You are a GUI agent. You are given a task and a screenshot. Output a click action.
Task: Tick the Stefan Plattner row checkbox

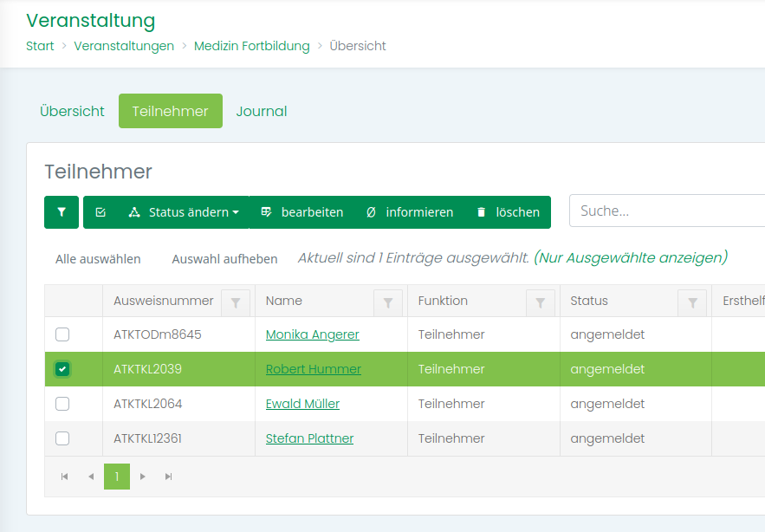(62, 438)
